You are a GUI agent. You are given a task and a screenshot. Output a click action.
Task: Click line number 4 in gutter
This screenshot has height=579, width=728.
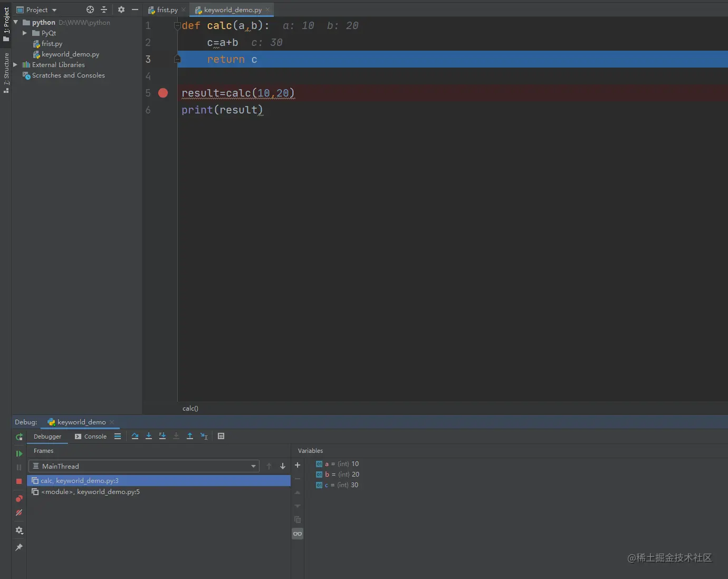[x=148, y=76]
